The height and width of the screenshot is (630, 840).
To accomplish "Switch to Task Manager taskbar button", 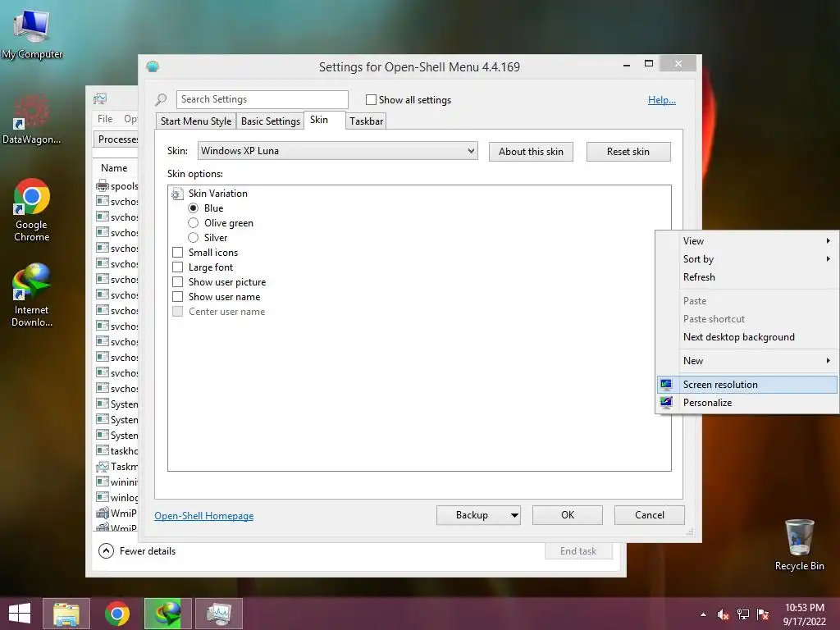I will (219, 614).
